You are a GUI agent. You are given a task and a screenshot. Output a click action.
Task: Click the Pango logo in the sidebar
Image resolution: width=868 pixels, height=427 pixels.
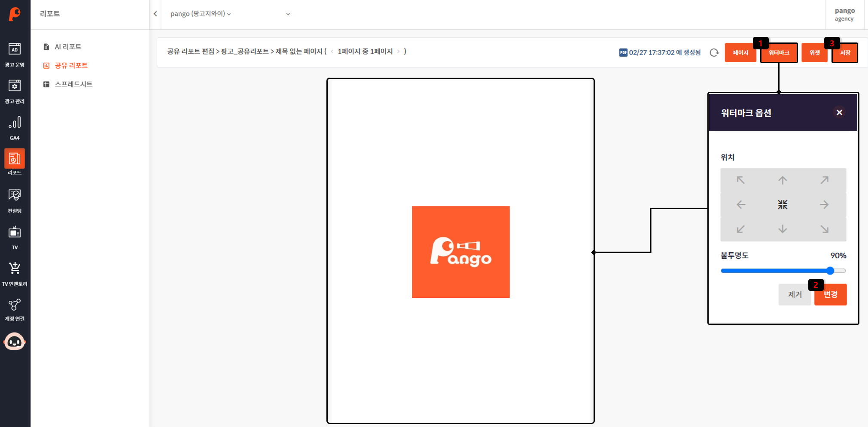[15, 14]
